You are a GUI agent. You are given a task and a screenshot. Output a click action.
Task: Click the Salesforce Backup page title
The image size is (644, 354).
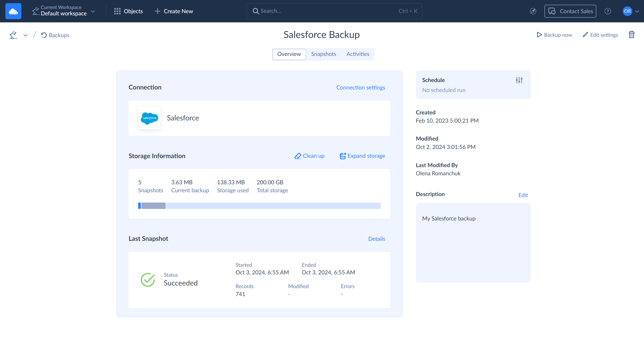[x=322, y=35]
